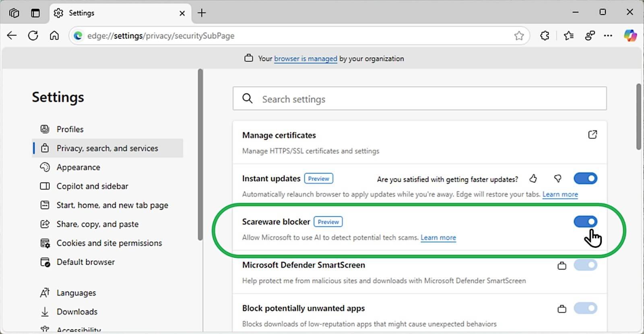Open Downloads settings
Image resolution: width=644 pixels, height=334 pixels.
pos(107,312)
